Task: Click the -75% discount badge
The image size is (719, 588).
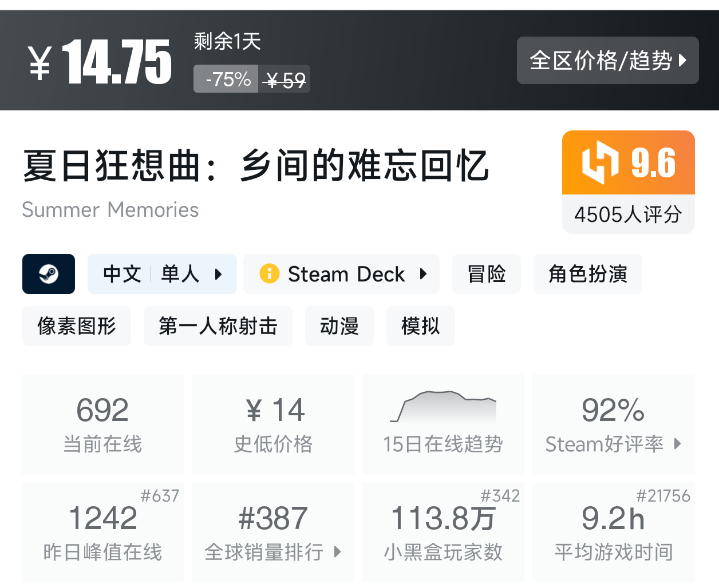Action: pos(227,79)
